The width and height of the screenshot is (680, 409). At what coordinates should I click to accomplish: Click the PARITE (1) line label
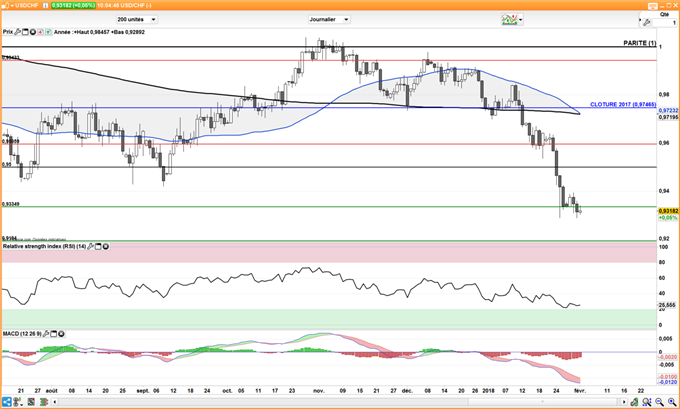click(640, 43)
